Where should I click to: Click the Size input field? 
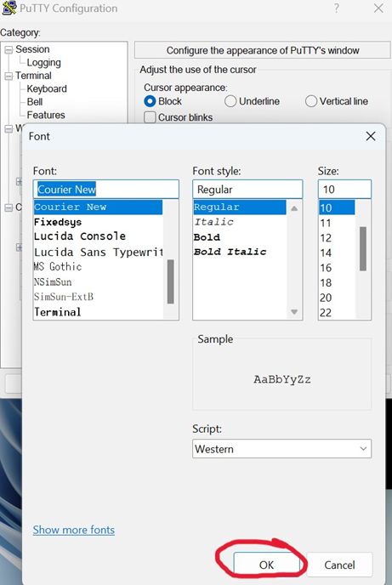(x=344, y=189)
